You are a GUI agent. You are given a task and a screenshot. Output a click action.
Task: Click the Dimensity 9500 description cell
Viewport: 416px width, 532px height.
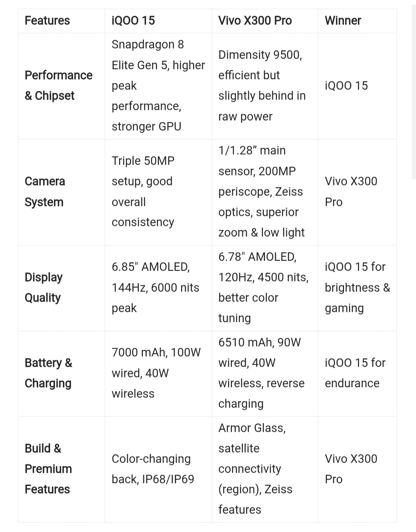tap(262, 85)
